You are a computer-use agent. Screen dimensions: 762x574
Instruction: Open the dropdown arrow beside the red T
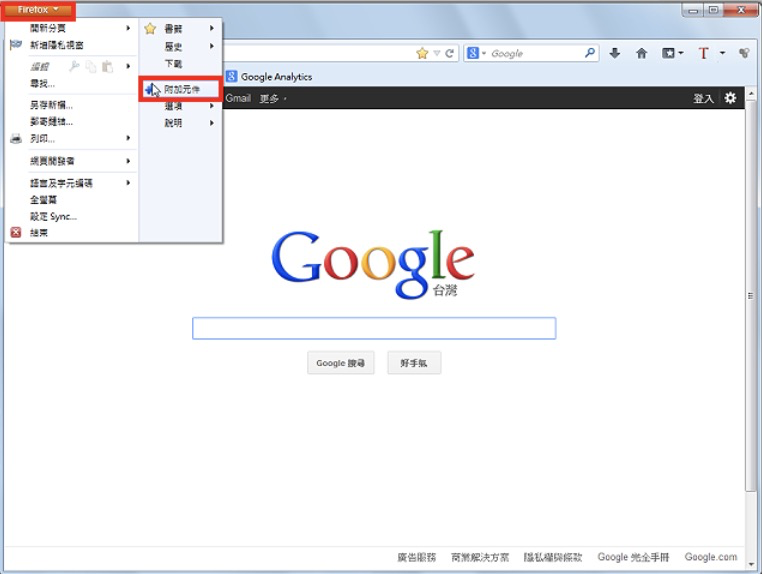pyautogui.click(x=722, y=53)
